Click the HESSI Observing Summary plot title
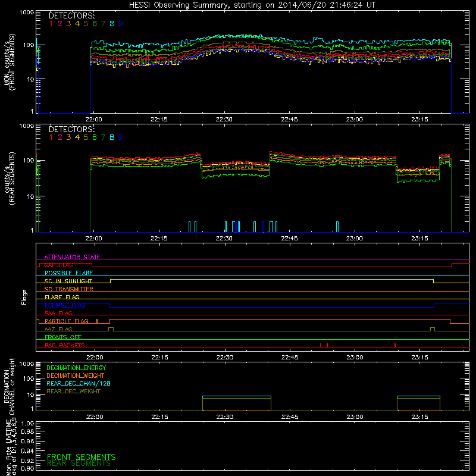This screenshot has height=476, width=476. [252, 5]
